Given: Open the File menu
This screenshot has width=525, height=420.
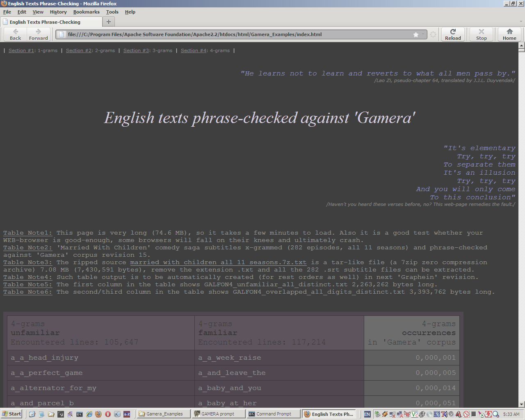Looking at the screenshot, I should click(x=7, y=12).
